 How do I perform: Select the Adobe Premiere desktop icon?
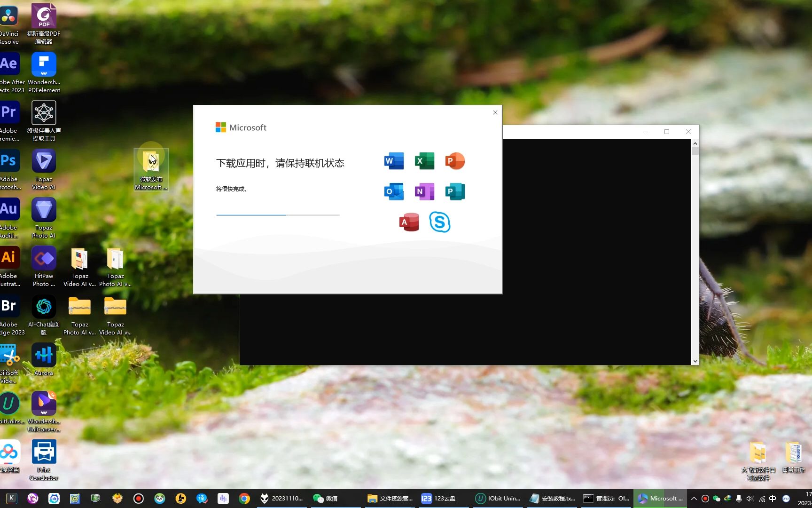(x=9, y=121)
